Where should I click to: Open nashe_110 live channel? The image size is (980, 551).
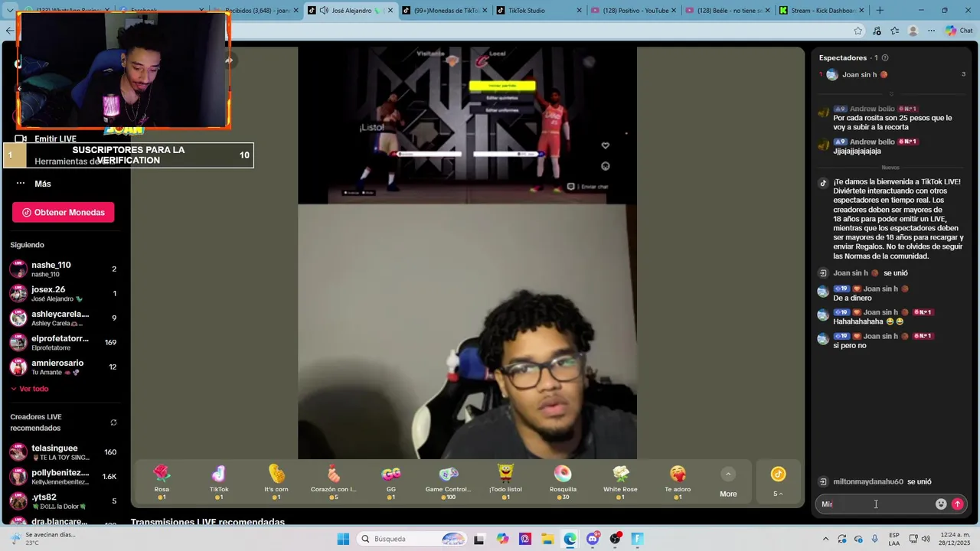tap(64, 269)
